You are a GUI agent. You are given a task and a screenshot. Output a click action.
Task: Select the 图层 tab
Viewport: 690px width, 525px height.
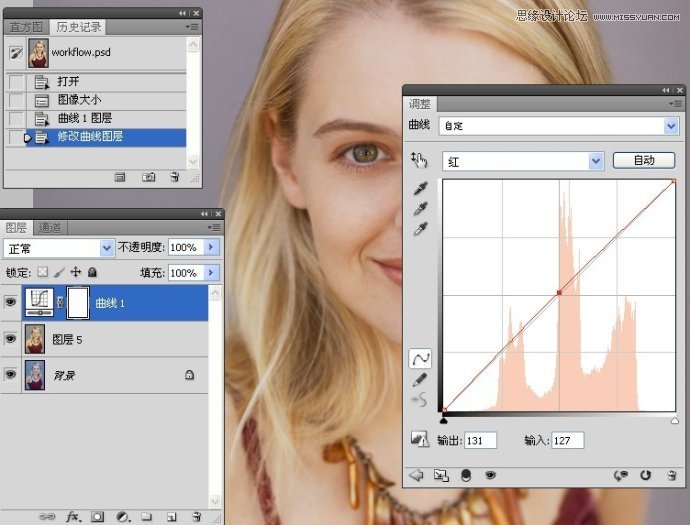tap(16, 228)
